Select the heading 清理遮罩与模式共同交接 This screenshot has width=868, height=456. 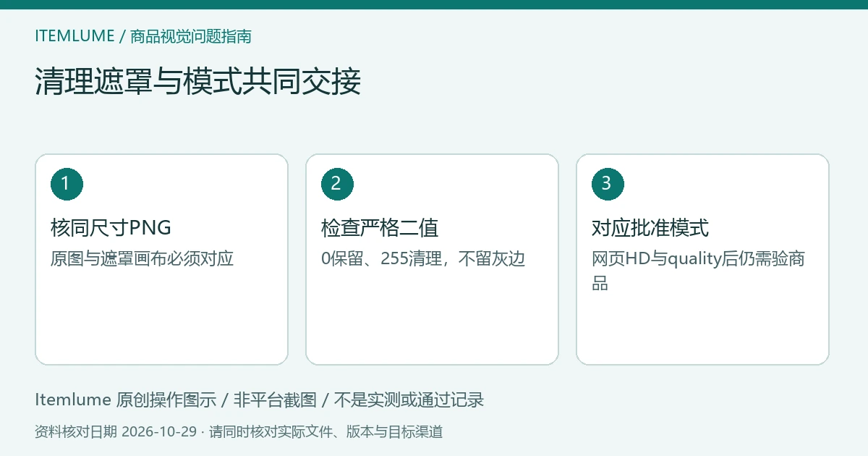click(197, 81)
